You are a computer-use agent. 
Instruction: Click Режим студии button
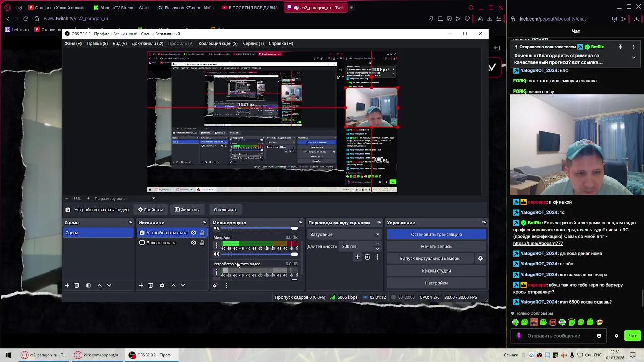pyautogui.click(x=436, y=270)
